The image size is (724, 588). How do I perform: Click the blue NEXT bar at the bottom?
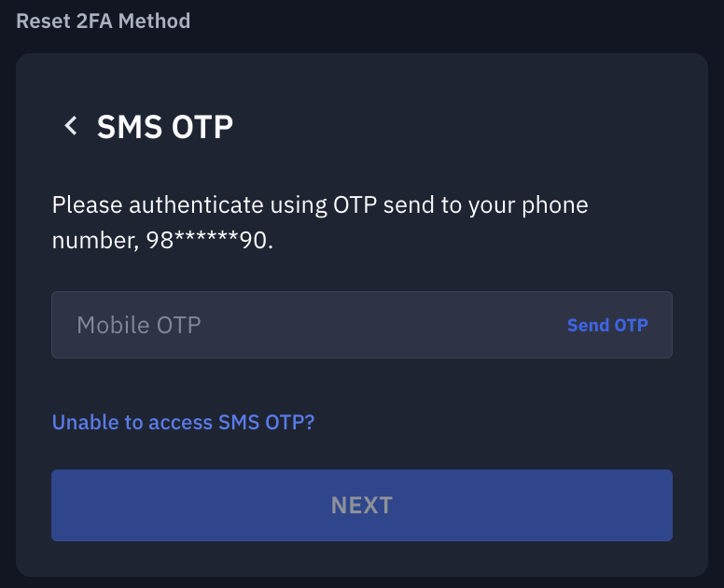361,505
